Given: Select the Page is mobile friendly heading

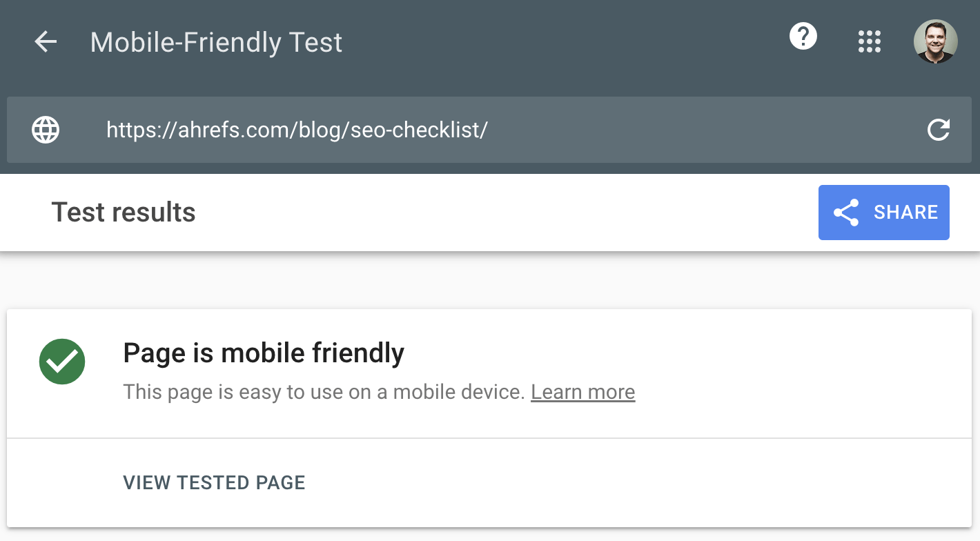Looking at the screenshot, I should point(264,353).
